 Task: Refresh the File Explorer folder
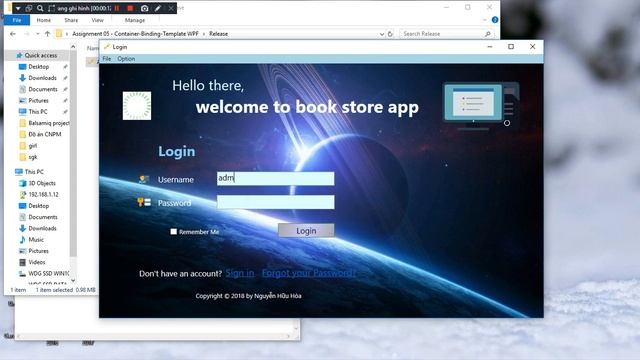[x=390, y=34]
